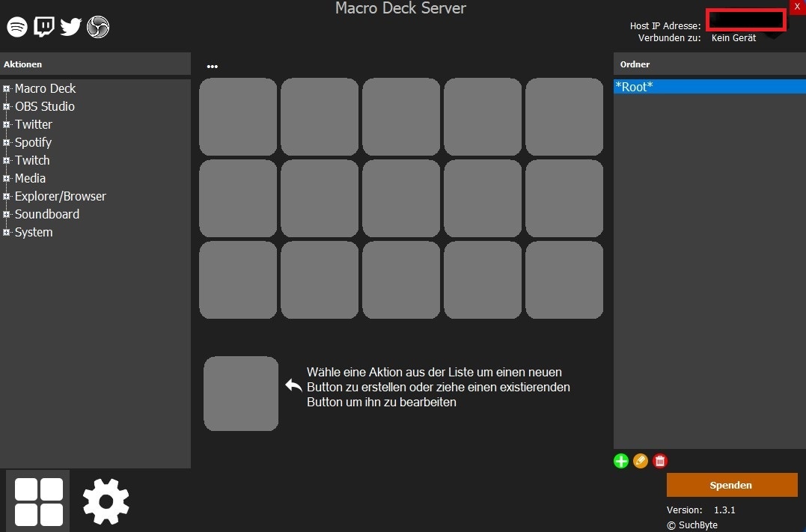Screen dimensions: 806x532
Task: Click the © SuchByte credit text
Action: point(692,525)
